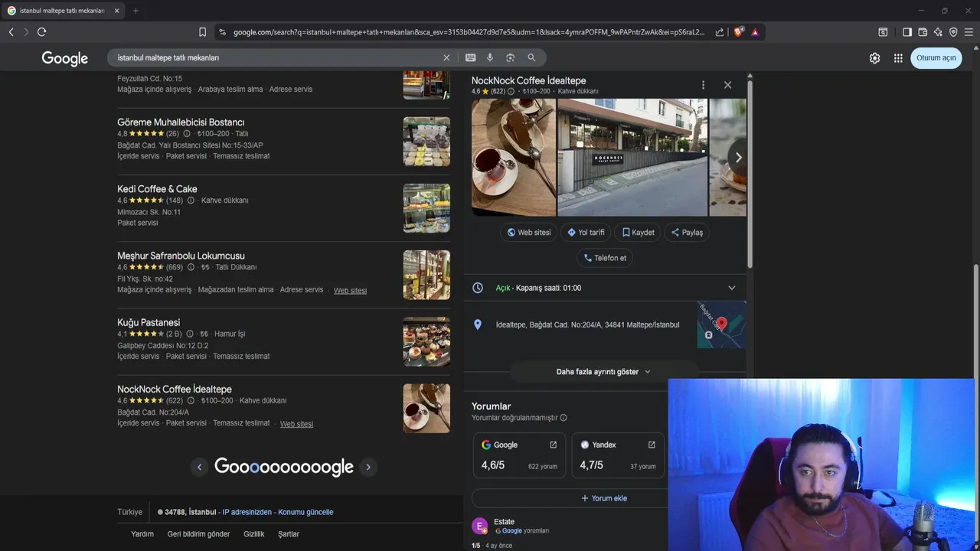Open Göreme Muhallebicisi Bostancı listing
The width and height of the screenshot is (980, 551).
pos(181,122)
